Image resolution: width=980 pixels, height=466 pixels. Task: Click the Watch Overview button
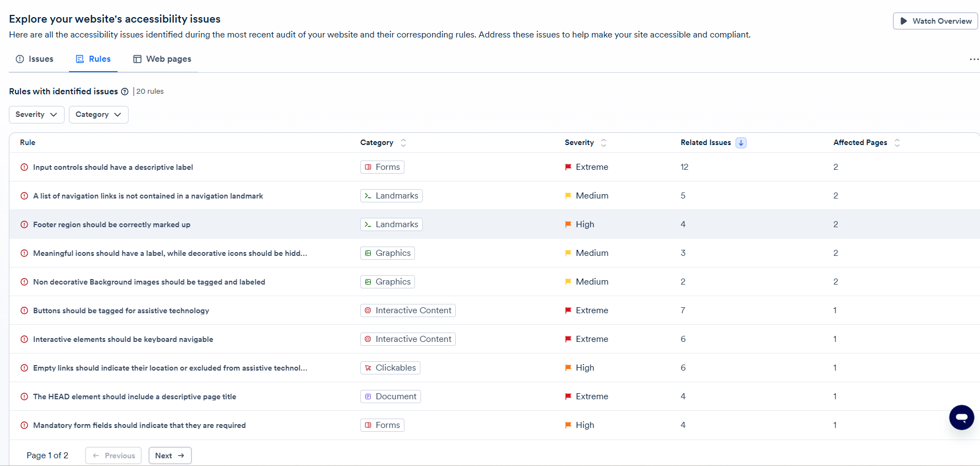click(935, 21)
